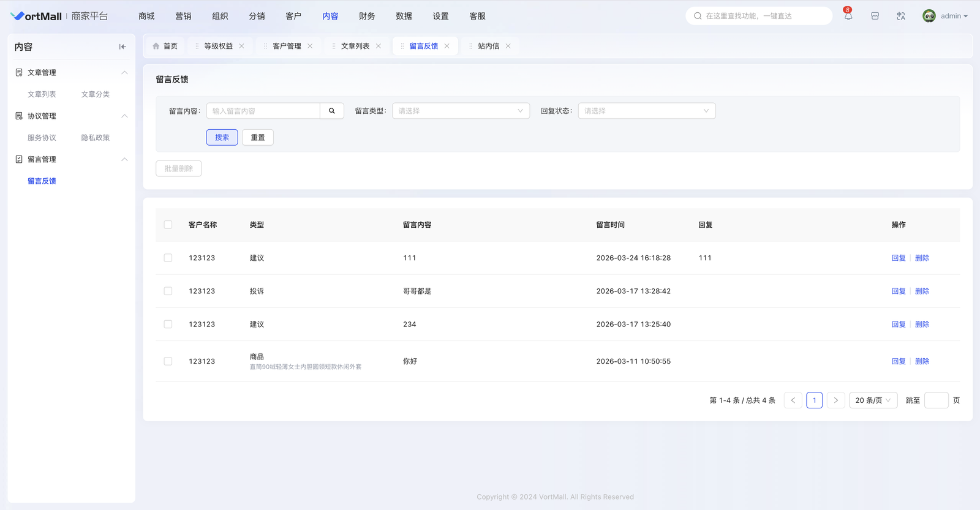Close the 等级权益 tab

coord(242,46)
